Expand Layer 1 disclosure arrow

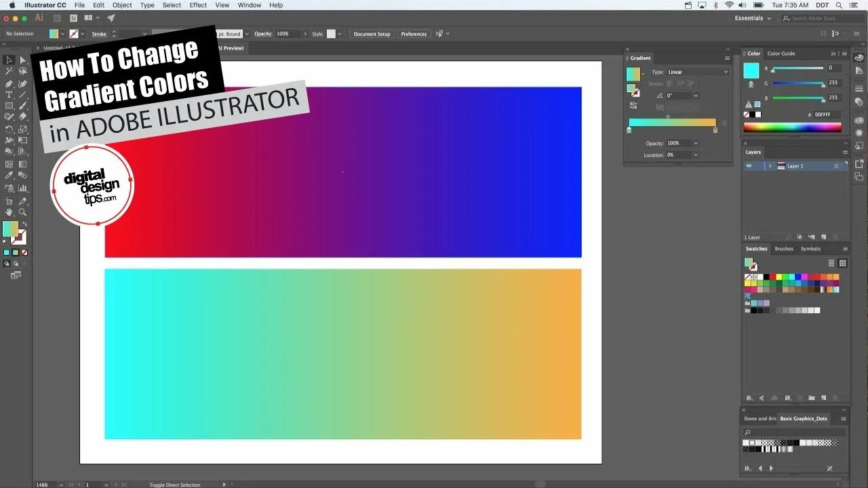(770, 166)
